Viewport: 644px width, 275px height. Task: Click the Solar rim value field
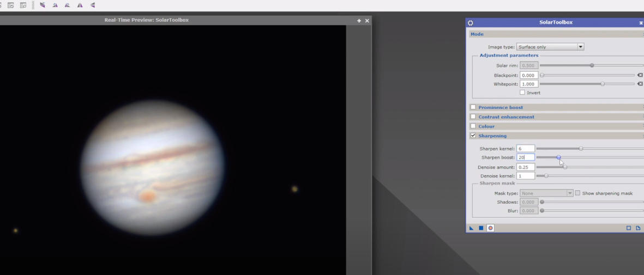coord(529,65)
